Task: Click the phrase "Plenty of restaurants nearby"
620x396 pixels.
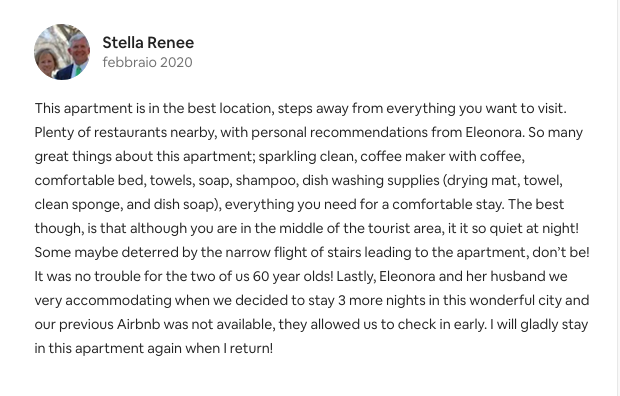Action: tap(124, 133)
